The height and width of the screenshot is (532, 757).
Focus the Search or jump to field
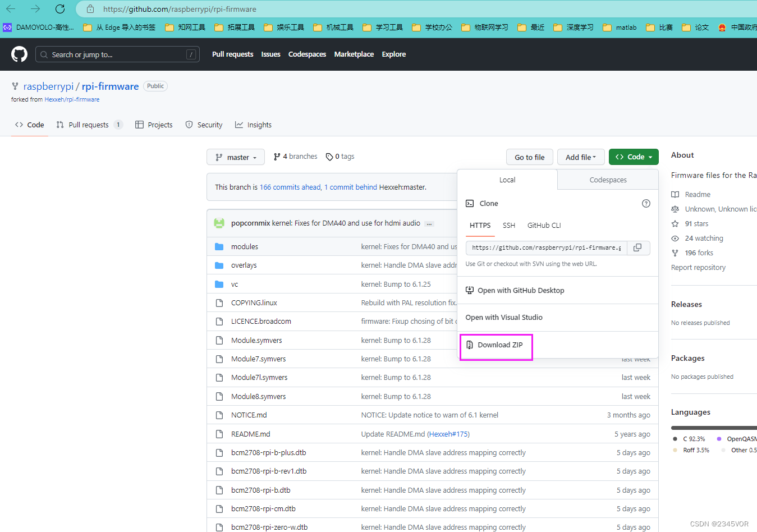[117, 54]
